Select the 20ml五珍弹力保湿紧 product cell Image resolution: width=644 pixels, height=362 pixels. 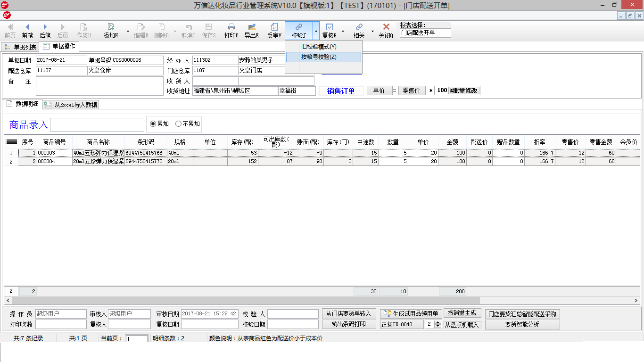[98, 161]
